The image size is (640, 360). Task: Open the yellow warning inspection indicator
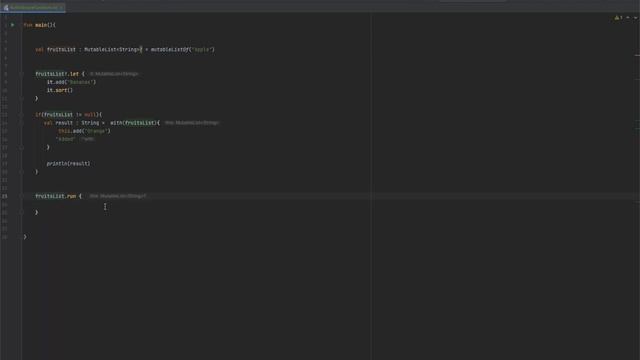(618, 18)
